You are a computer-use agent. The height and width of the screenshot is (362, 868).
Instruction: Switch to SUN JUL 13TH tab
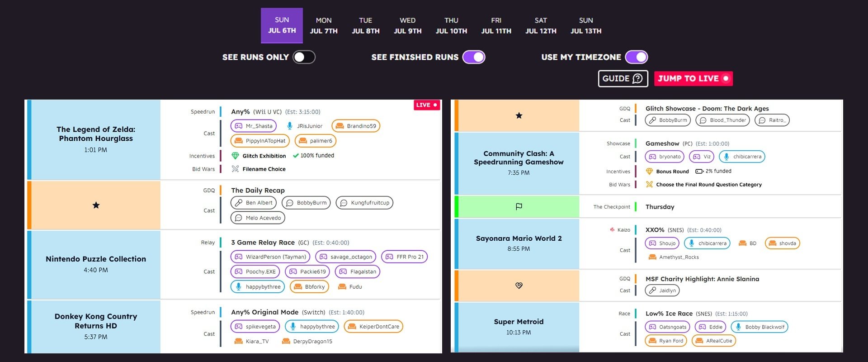click(x=586, y=26)
